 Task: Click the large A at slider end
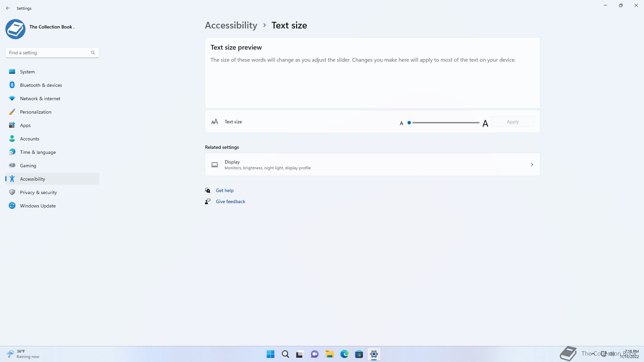click(485, 124)
